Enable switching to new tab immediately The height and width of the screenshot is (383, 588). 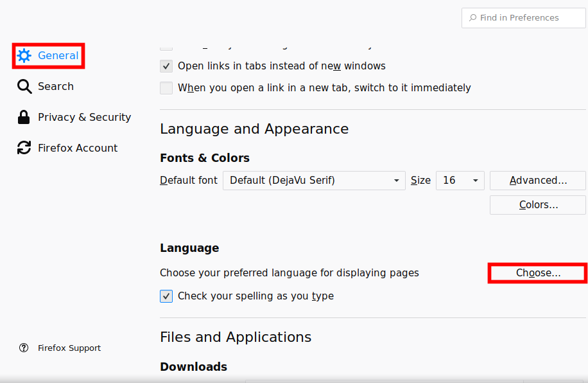coord(166,88)
